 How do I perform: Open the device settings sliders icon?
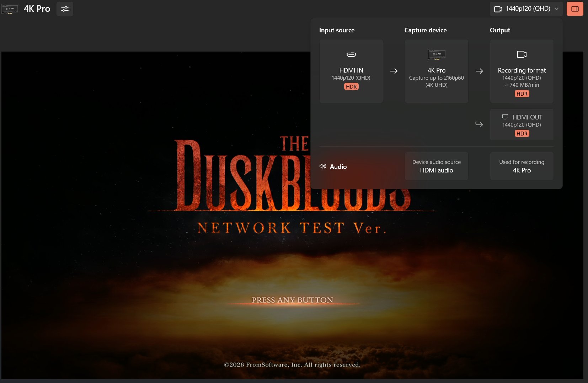pos(65,9)
